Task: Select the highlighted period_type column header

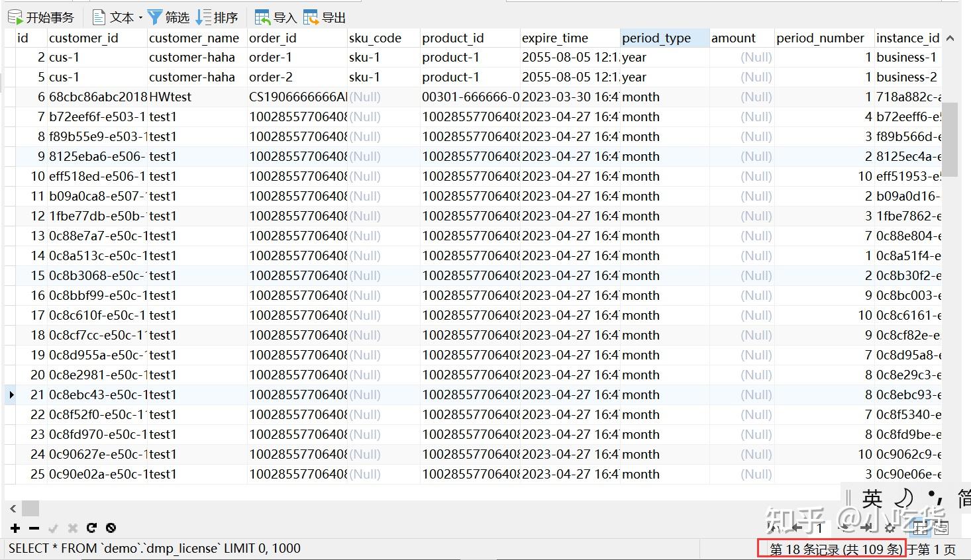Action: pyautogui.click(x=665, y=38)
